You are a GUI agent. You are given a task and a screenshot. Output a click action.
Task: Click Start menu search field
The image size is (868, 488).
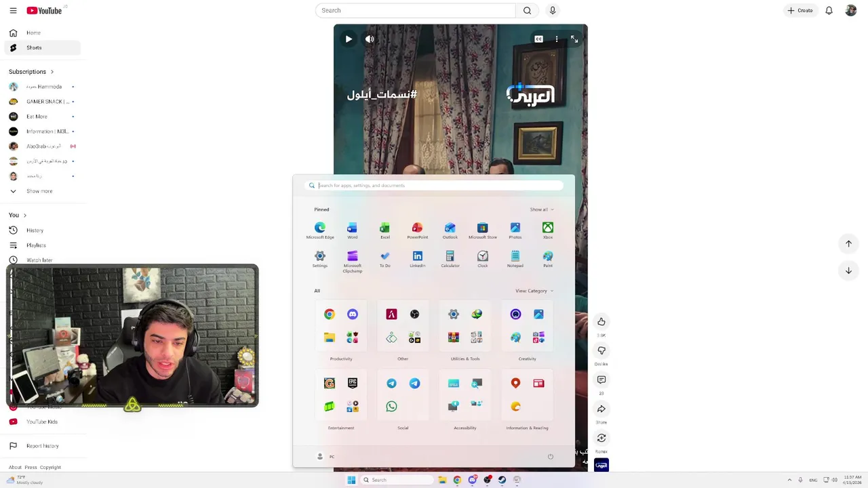pos(434,185)
